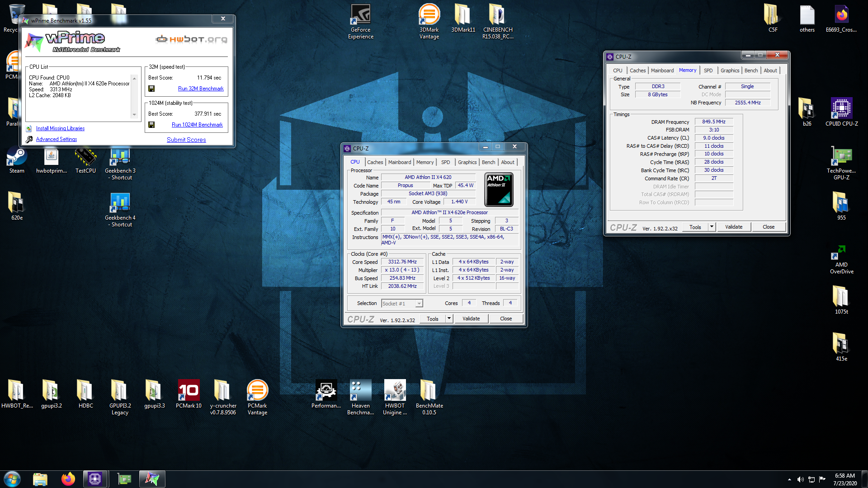
Task: Select Graphics tab in Memory CPU-Z window
Action: pos(730,70)
